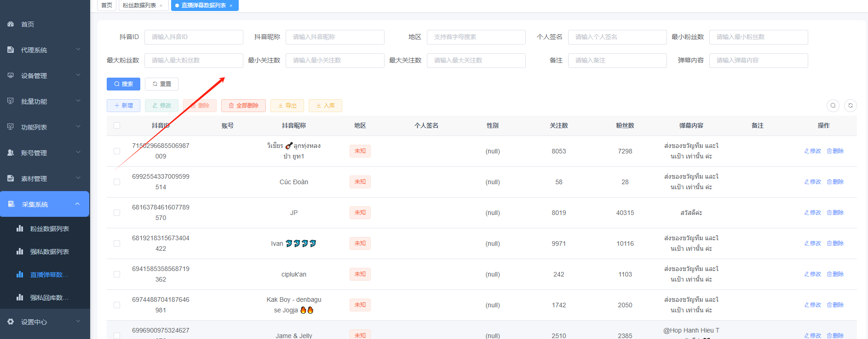Collapse the 采集系统 menu chevron
Viewport: 868px width, 339px height.
(x=77, y=203)
